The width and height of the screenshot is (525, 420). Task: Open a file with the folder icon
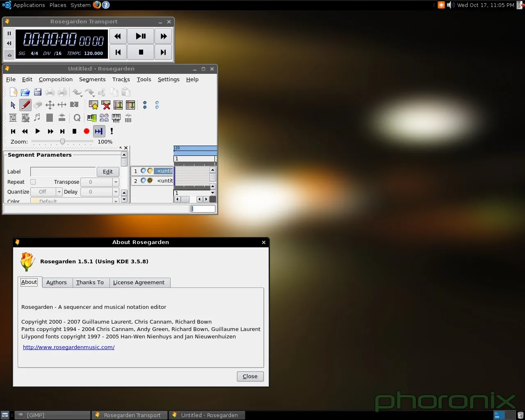click(25, 92)
